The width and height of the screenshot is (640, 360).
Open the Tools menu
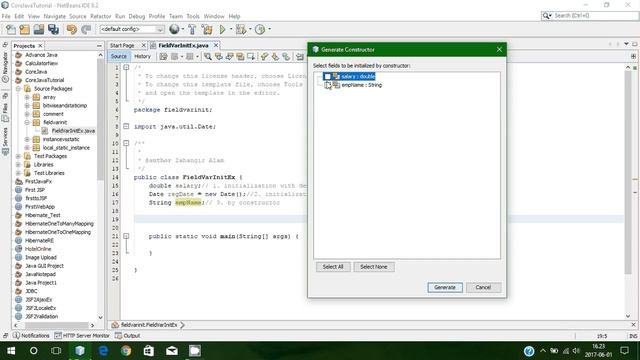click(x=193, y=16)
